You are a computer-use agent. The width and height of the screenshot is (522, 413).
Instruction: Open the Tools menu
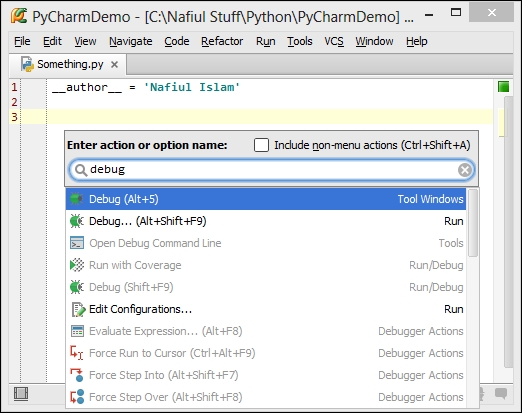tap(300, 41)
